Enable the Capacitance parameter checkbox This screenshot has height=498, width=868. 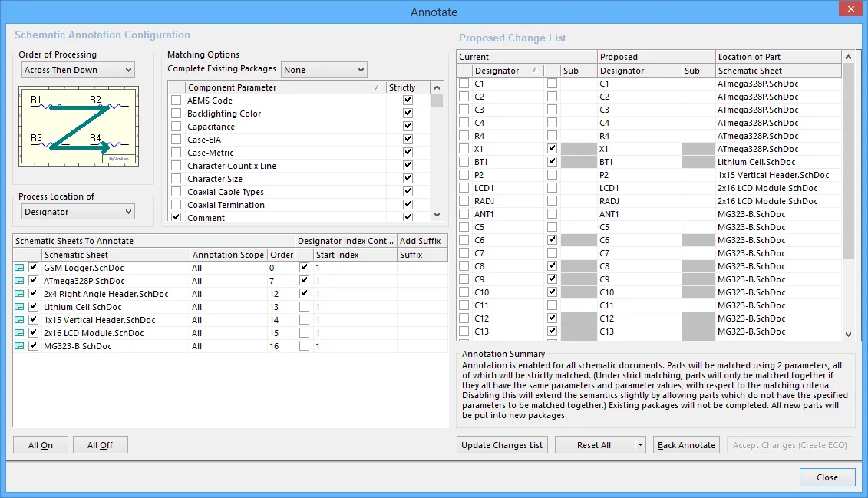point(177,127)
